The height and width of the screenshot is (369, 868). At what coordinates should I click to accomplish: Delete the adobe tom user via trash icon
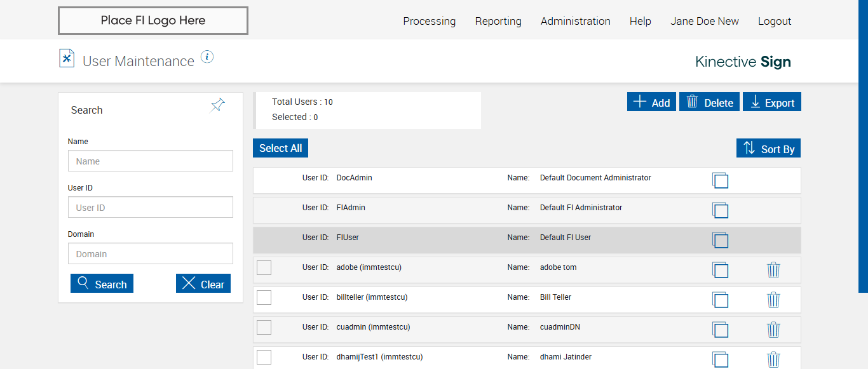coord(773,270)
